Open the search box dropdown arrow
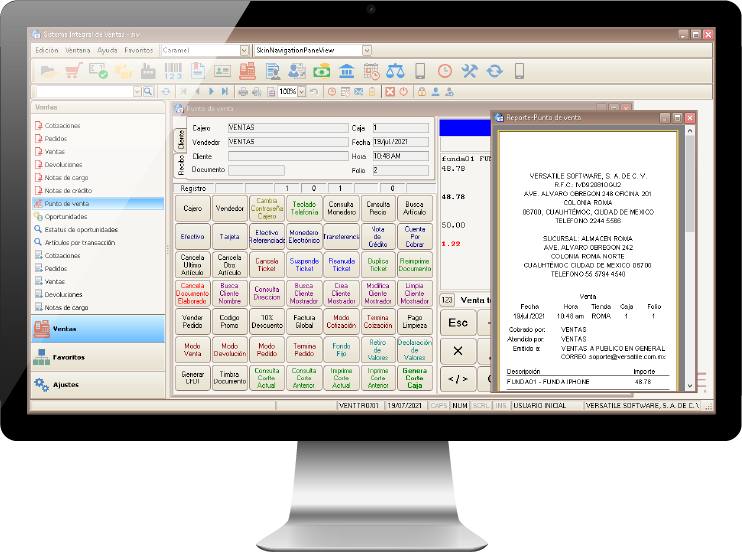The width and height of the screenshot is (742, 552). [x=137, y=92]
